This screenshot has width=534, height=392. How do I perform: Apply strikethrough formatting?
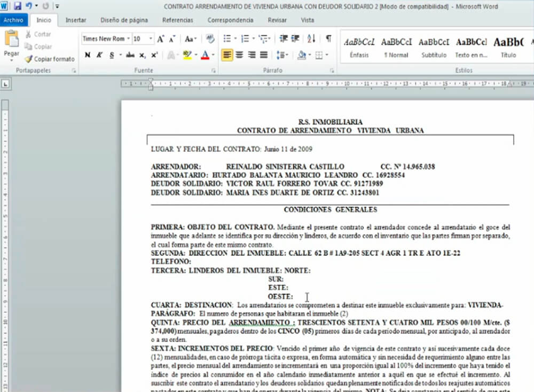tap(130, 55)
